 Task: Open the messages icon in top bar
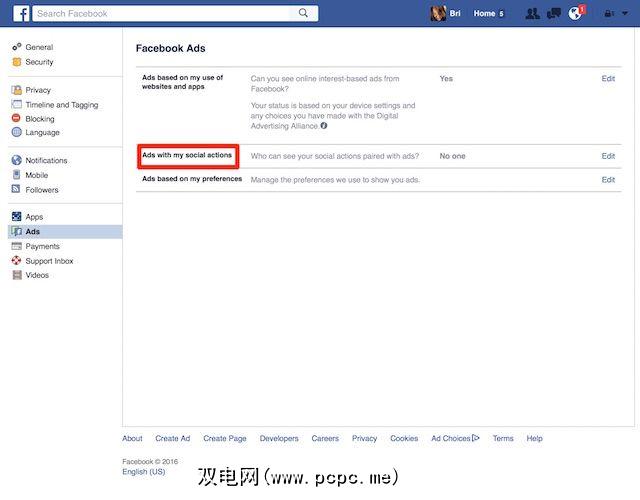[x=553, y=13]
